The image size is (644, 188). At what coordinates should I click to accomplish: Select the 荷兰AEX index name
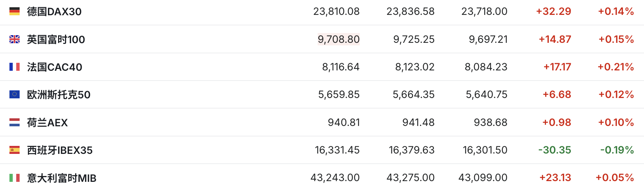pos(48,123)
